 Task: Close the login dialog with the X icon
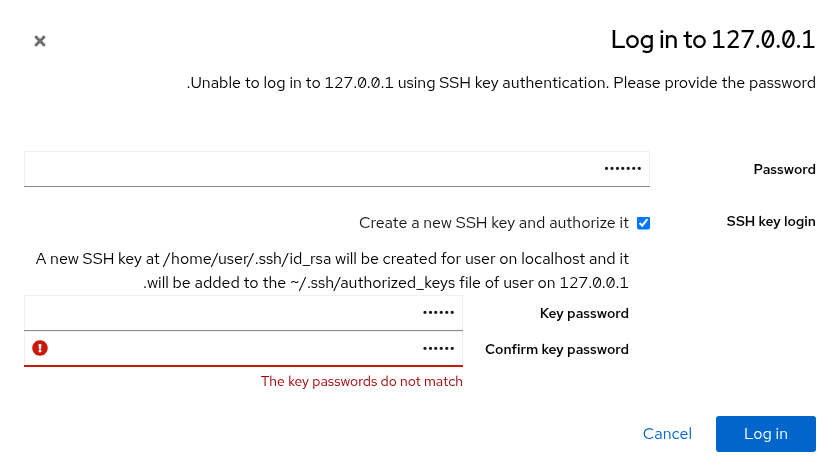point(40,41)
